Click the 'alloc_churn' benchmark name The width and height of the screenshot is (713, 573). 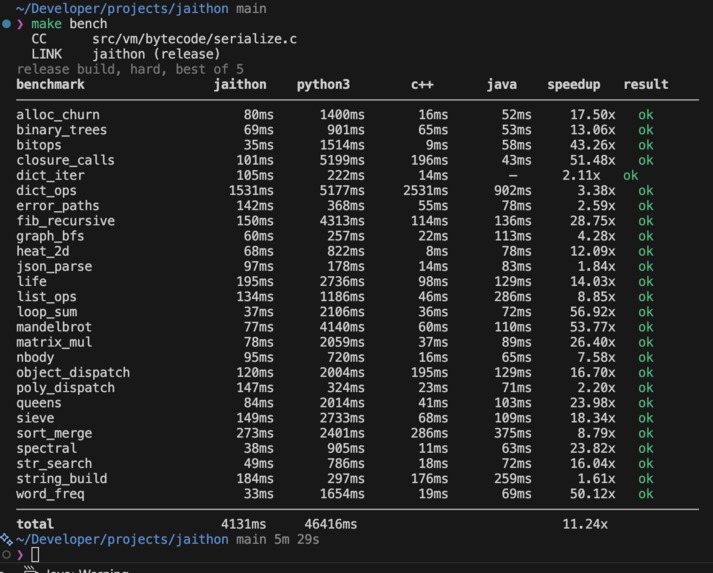58,115
